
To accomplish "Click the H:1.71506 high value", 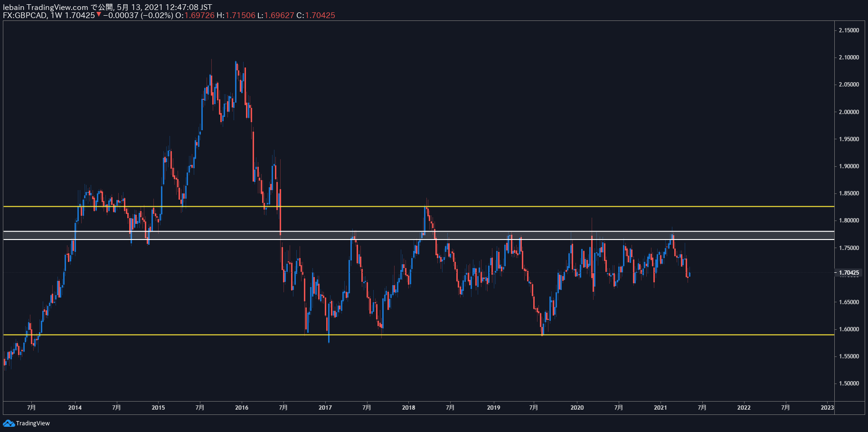I will click(x=236, y=15).
